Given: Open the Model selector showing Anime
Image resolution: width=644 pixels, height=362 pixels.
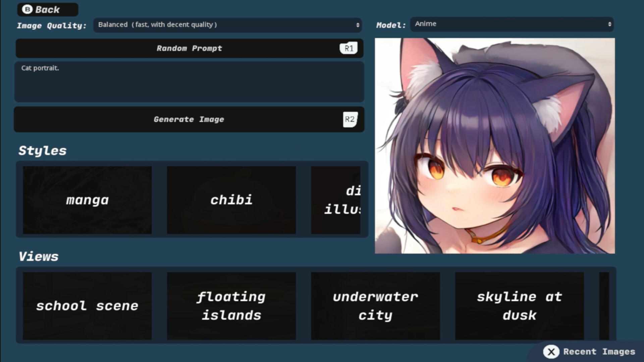Looking at the screenshot, I should [x=511, y=24].
